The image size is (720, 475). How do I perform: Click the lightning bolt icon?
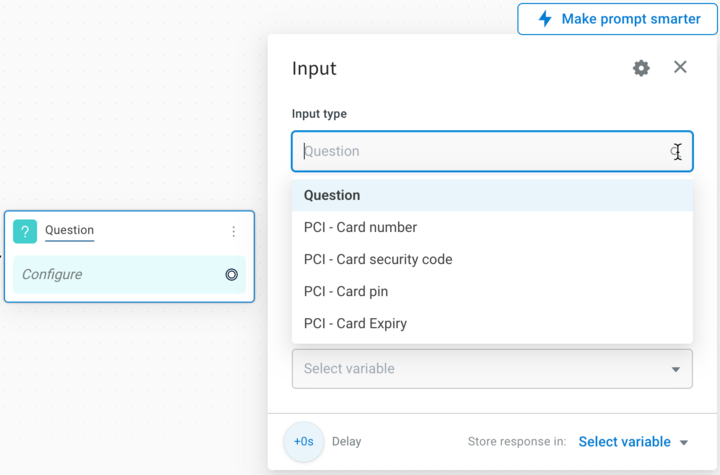click(545, 19)
